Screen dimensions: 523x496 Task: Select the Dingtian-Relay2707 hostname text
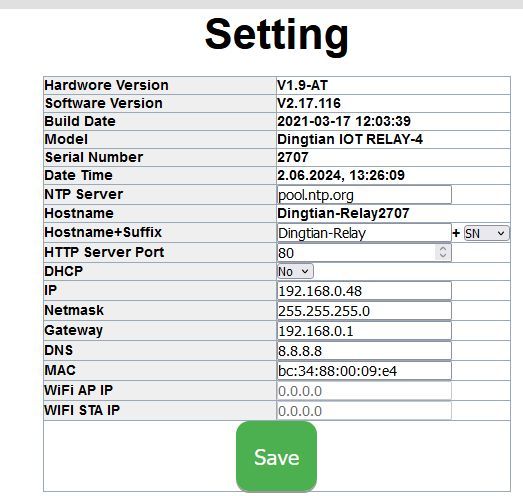point(343,213)
